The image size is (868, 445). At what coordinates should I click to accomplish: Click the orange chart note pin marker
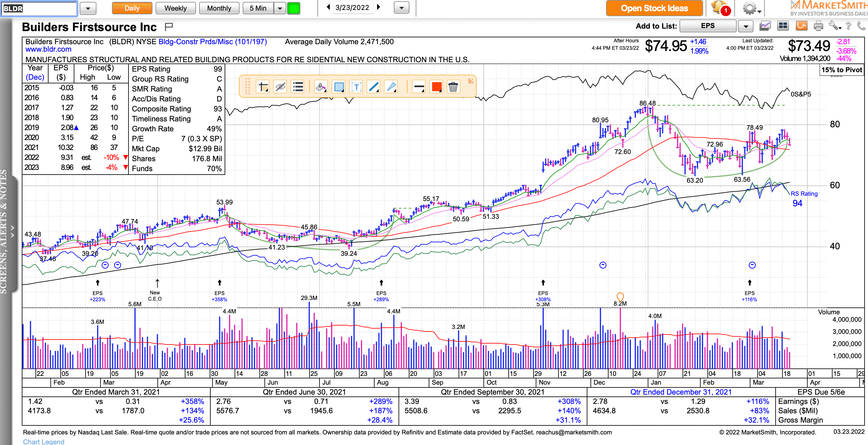[620, 297]
